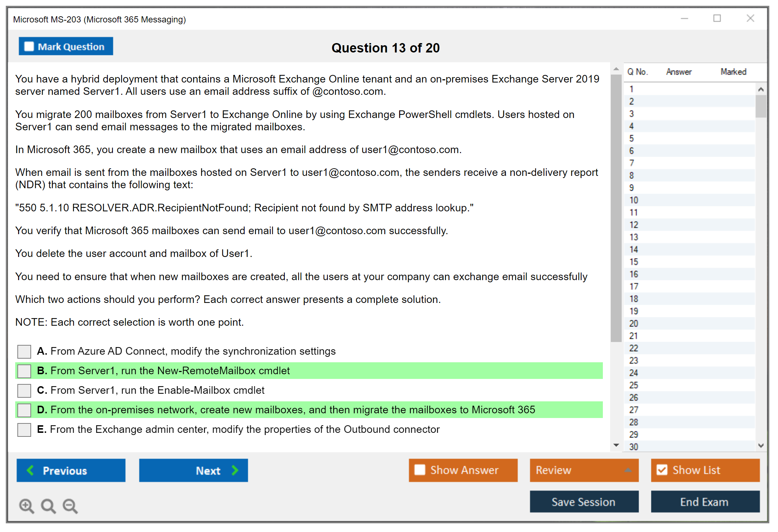778x532 pixels.
Task: Tick the Mark Question checkbox
Action: click(x=29, y=46)
